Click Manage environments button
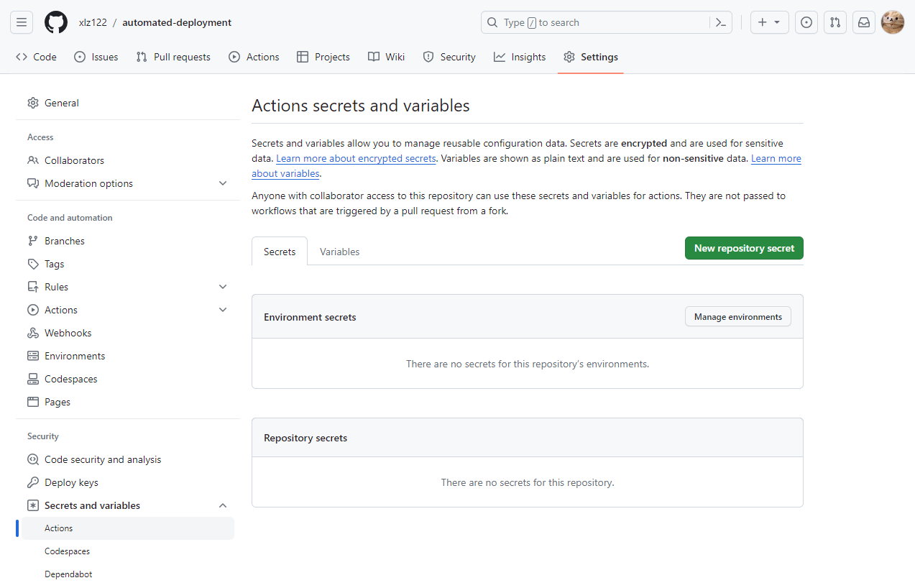915x588 pixels. click(x=738, y=317)
